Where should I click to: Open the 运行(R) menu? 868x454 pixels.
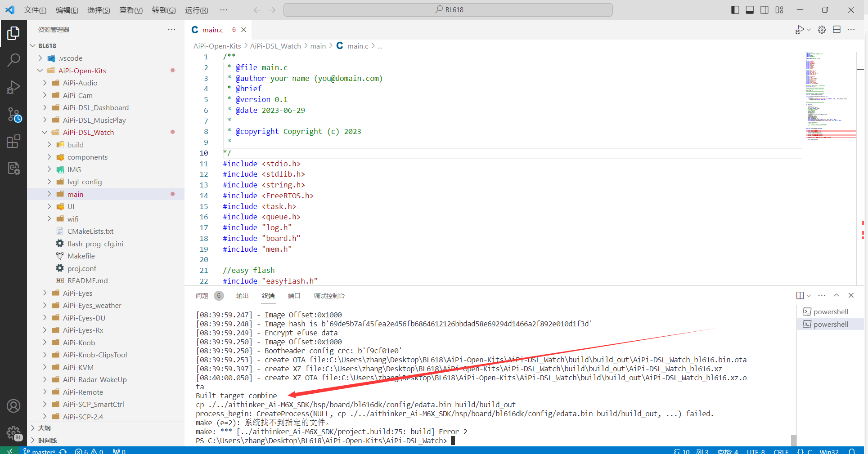point(197,10)
